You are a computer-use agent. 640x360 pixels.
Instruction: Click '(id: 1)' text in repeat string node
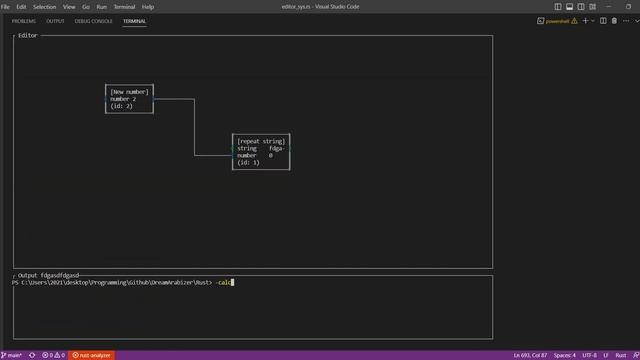tap(248, 162)
